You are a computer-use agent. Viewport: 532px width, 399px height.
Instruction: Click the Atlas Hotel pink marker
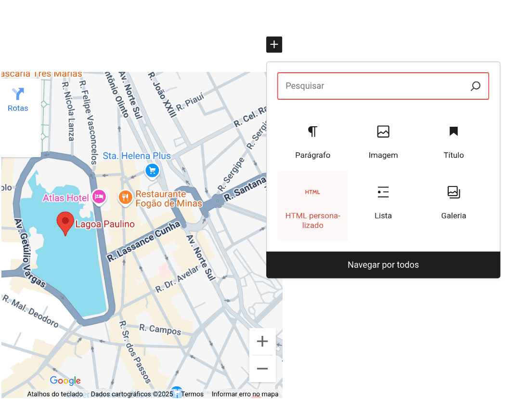99,197
